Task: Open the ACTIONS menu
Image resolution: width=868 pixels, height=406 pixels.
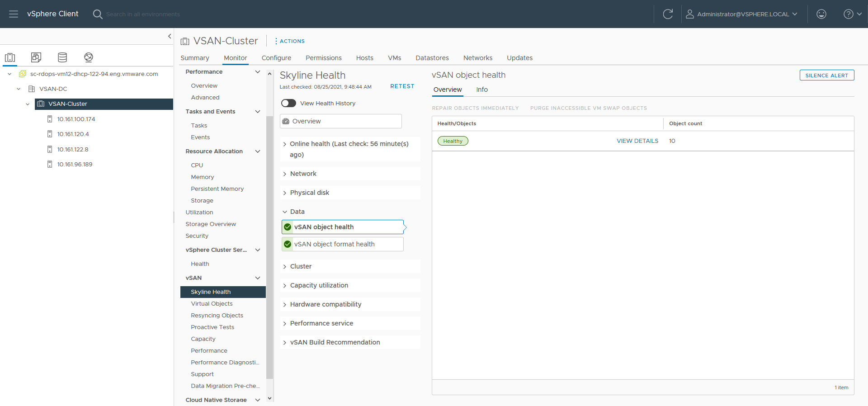Action: point(290,41)
